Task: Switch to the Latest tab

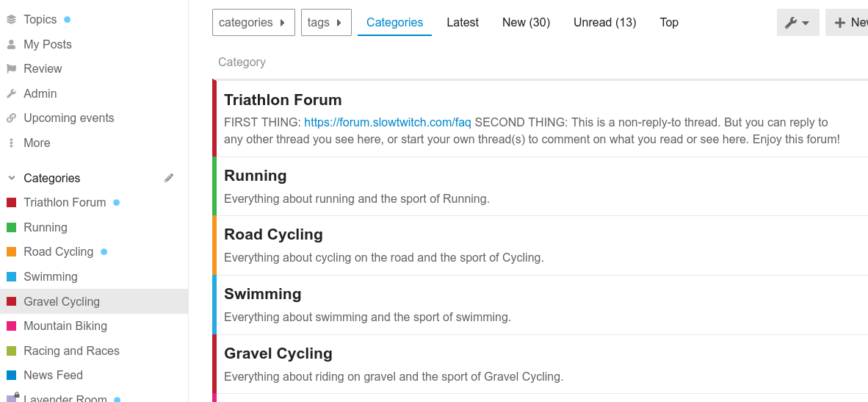Action: (463, 23)
